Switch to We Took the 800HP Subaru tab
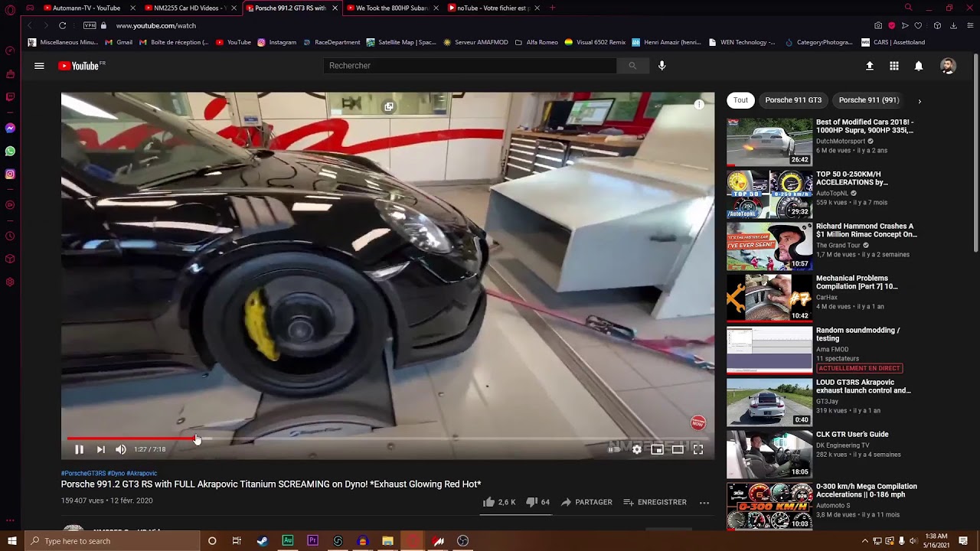The width and height of the screenshot is (980, 551). tap(391, 8)
